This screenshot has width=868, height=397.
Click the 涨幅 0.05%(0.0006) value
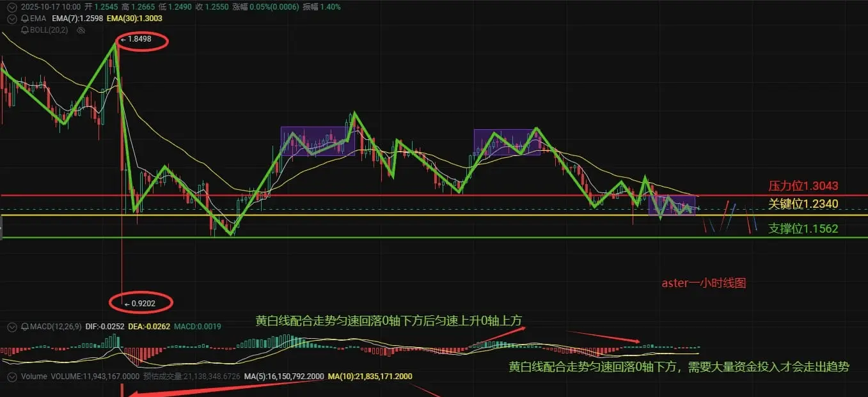[x=265, y=7]
